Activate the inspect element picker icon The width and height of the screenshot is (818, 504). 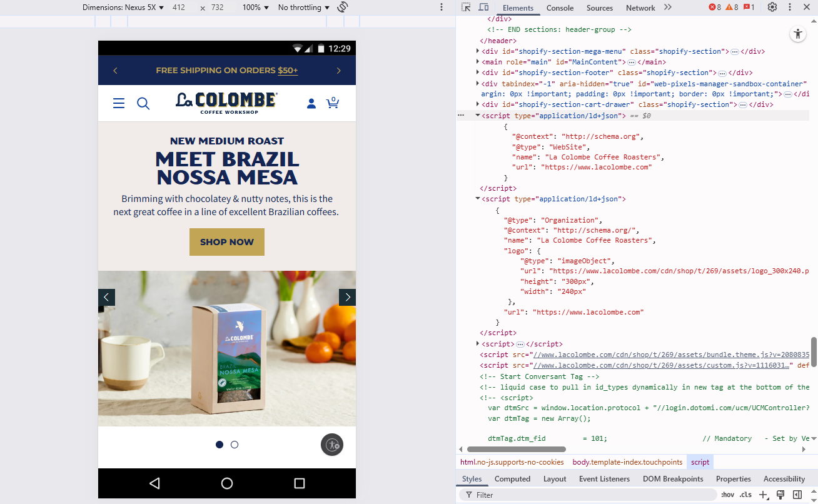point(466,8)
